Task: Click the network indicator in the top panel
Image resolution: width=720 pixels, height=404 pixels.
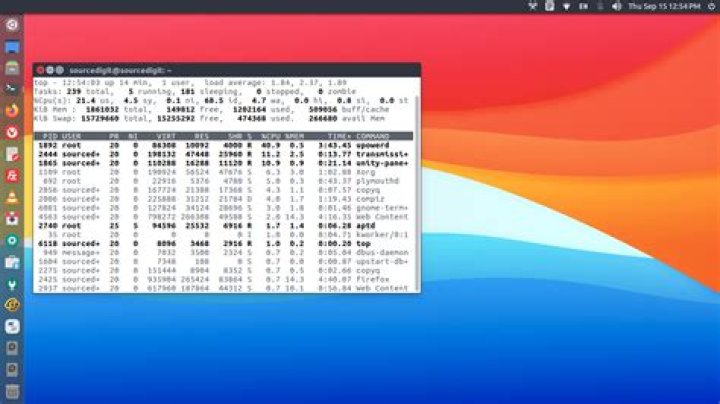Action: tap(532, 6)
